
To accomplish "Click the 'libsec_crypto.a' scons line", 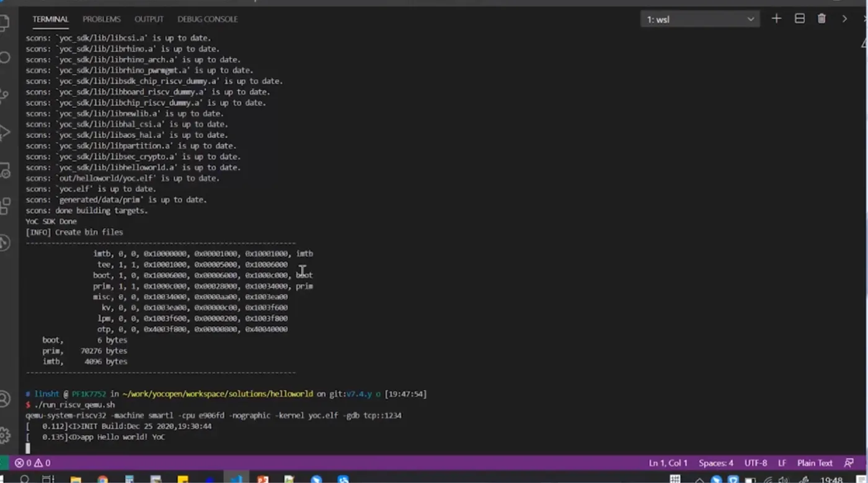I will [133, 157].
